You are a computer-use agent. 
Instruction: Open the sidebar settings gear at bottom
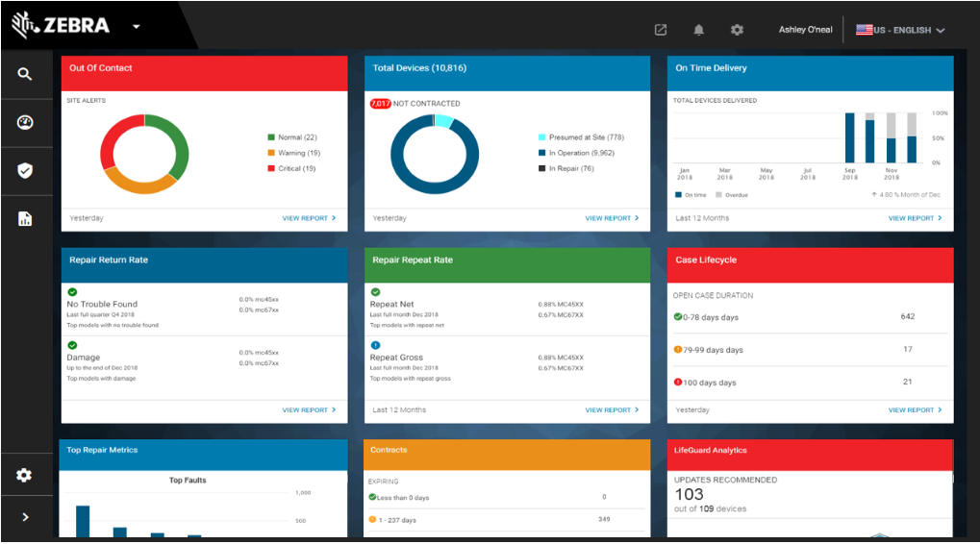click(24, 476)
